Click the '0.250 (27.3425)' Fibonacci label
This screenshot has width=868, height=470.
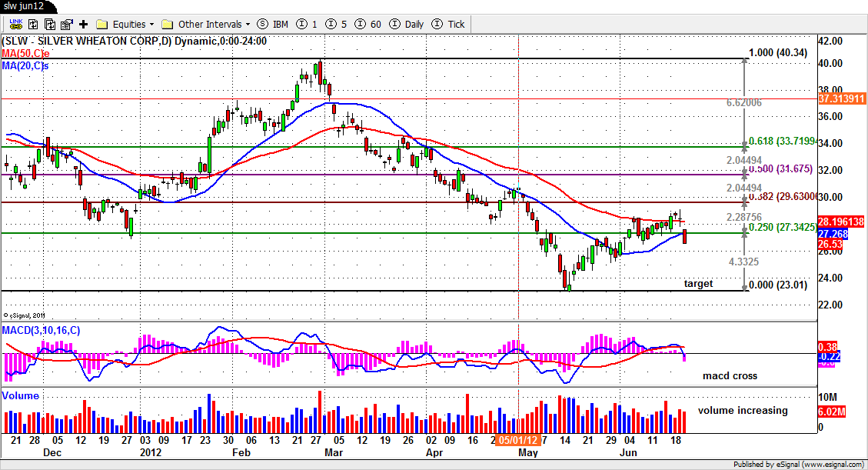coord(782,227)
